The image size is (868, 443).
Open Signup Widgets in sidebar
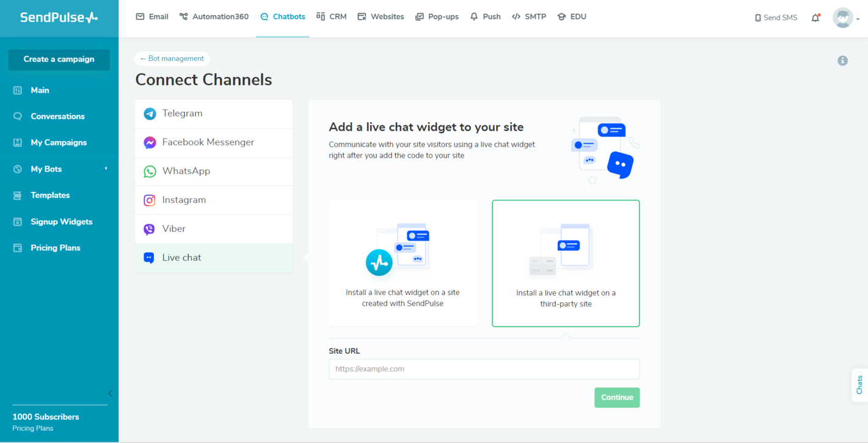(62, 221)
